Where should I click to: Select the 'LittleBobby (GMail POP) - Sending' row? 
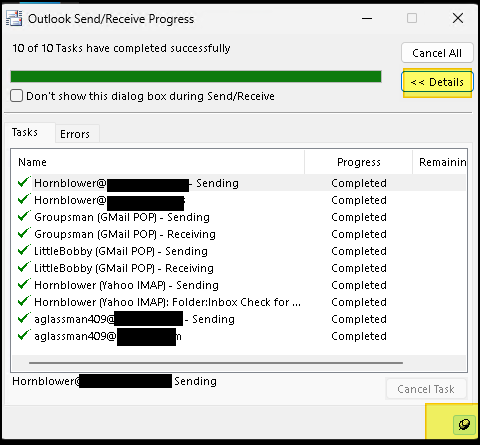(239, 251)
